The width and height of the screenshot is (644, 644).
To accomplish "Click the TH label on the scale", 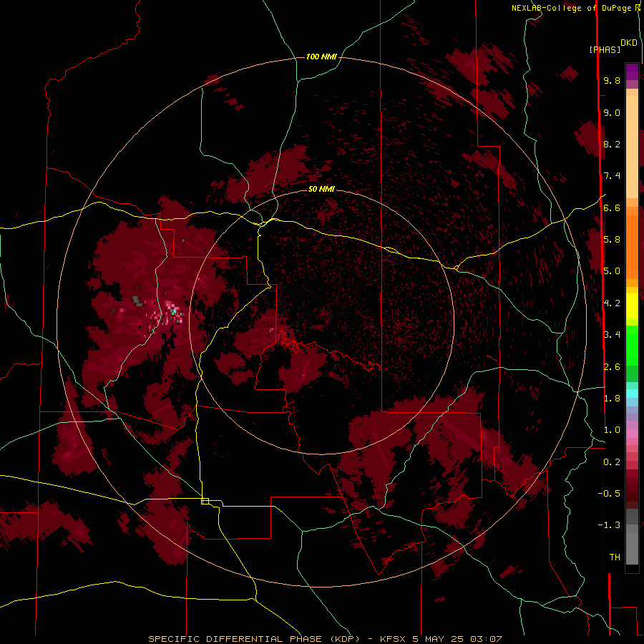I will (x=615, y=557).
